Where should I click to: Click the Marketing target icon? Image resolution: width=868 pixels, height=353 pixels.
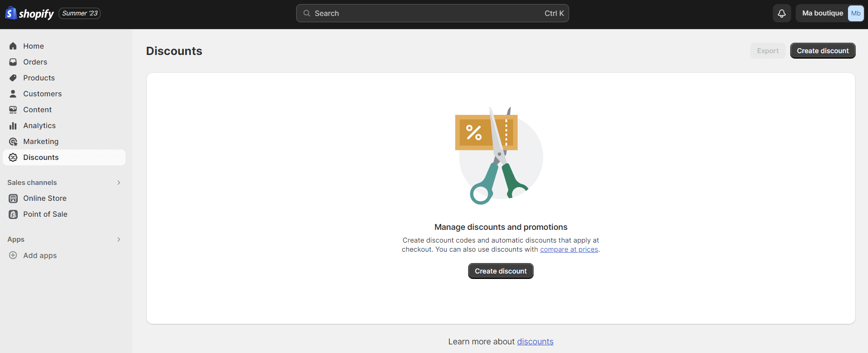click(13, 141)
